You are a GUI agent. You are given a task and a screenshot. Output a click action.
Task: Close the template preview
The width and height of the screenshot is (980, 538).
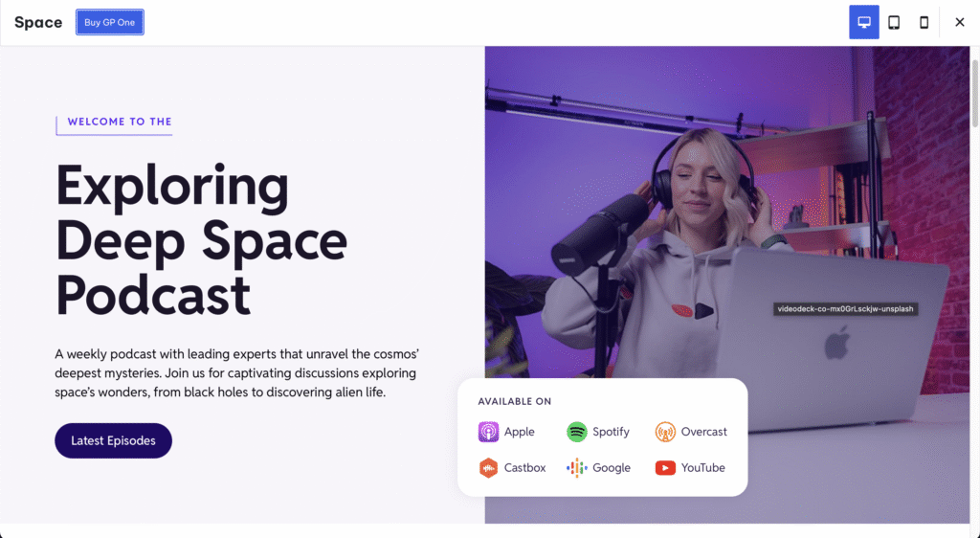[960, 22]
